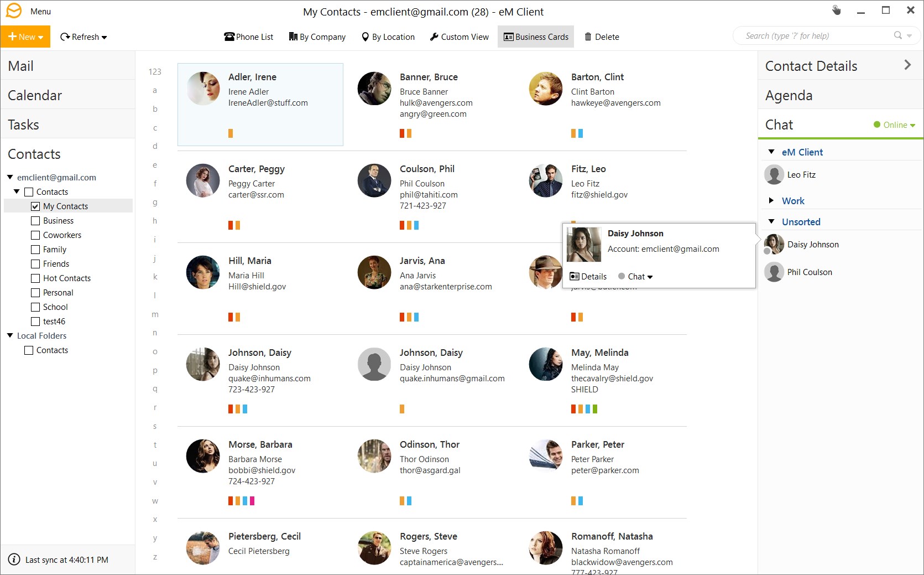924x575 pixels.
Task: Jump to letter m in alphabet index
Action: coord(155,314)
